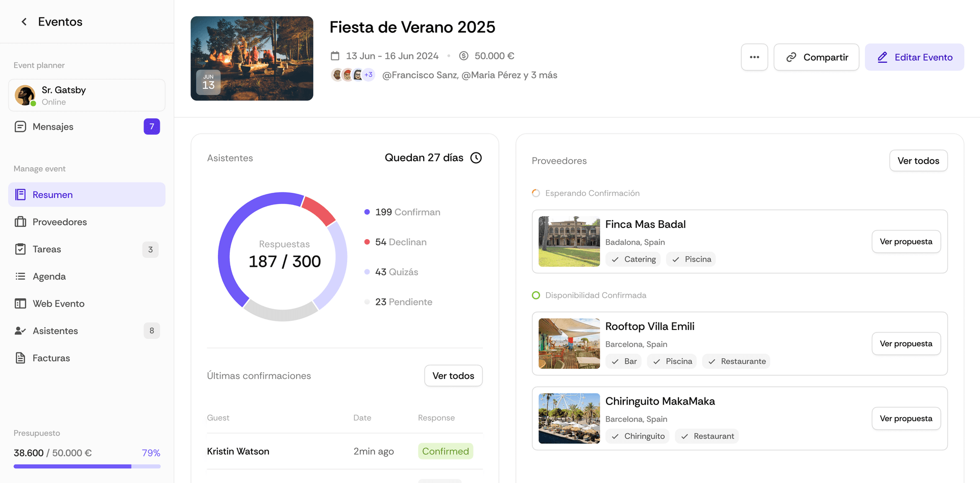Click the Proveedores briefcase icon

point(20,222)
